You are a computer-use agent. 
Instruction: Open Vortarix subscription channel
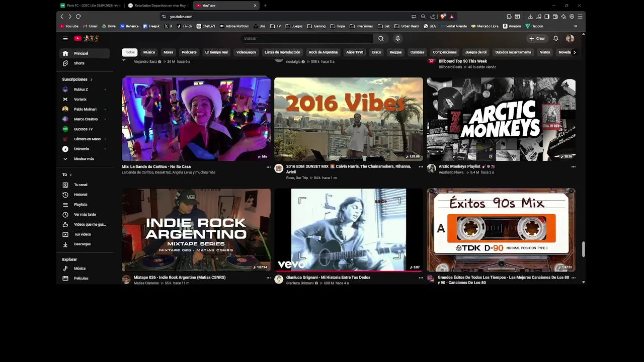click(85, 100)
